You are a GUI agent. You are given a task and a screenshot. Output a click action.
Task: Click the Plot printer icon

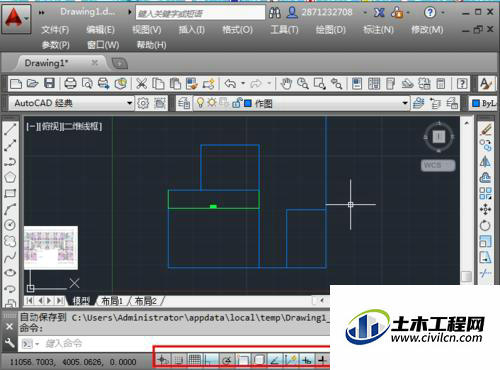tap(70, 83)
